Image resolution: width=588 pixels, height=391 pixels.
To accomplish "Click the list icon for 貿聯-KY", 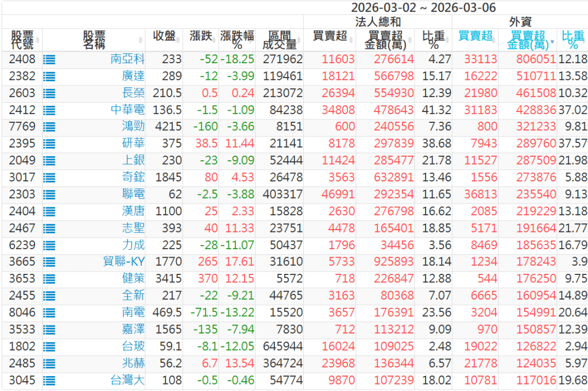I will 49,262.
